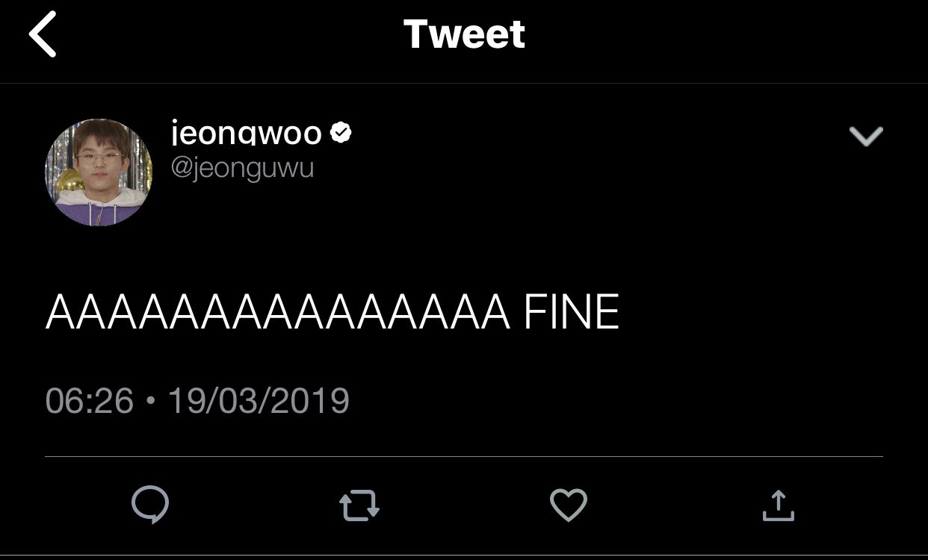Visit the @jeonguwu handle
The image size is (928, 560).
(242, 168)
